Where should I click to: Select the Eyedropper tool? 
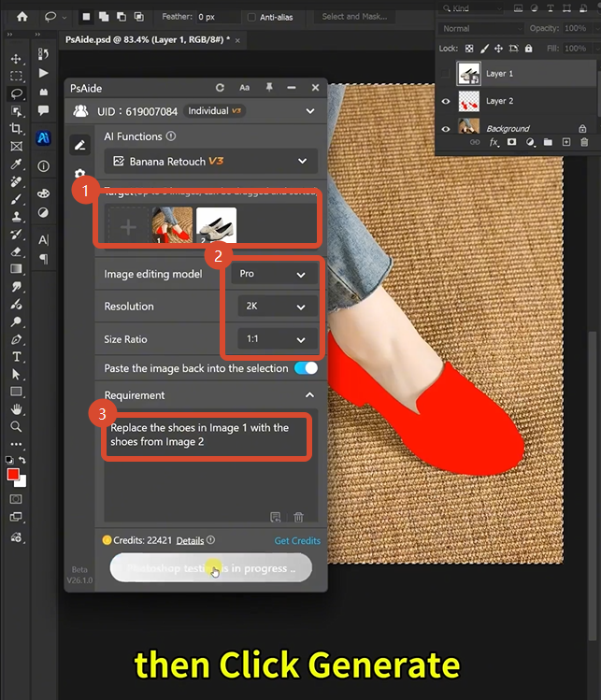click(16, 164)
